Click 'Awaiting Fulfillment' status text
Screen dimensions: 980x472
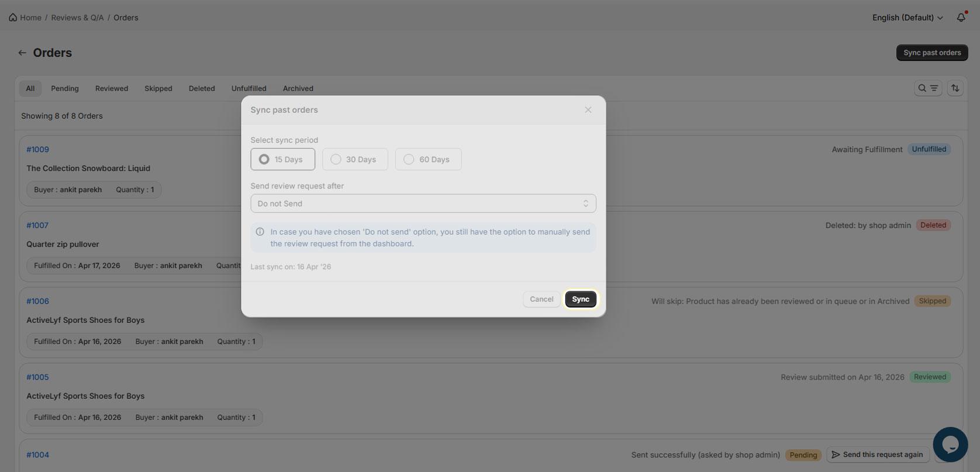coord(867,150)
